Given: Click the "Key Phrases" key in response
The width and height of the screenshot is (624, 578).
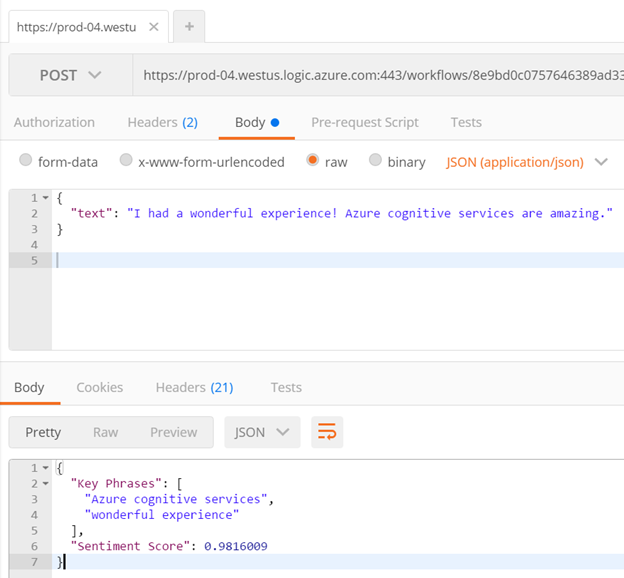Looking at the screenshot, I should pos(116,484).
